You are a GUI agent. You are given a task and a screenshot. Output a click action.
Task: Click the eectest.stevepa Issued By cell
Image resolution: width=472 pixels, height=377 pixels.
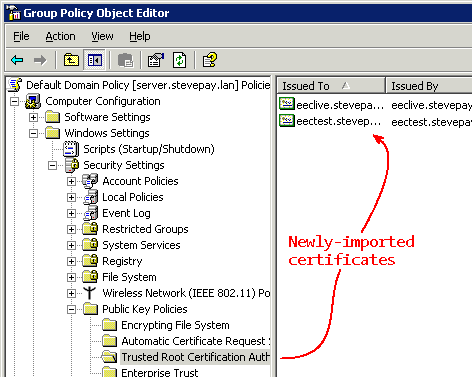point(431,122)
